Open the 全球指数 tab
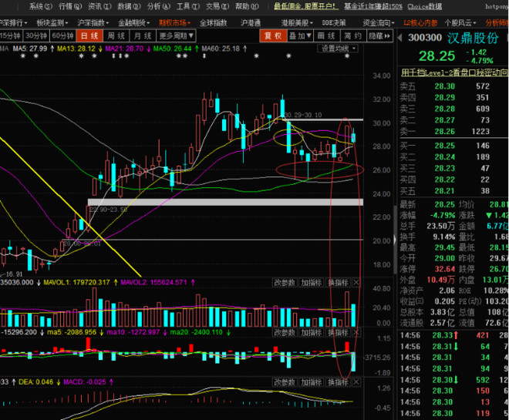 (213, 22)
